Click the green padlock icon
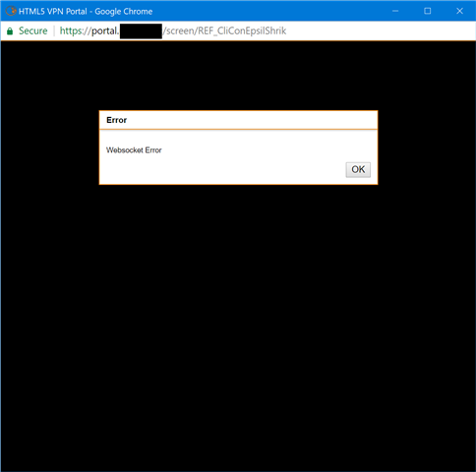The height and width of the screenshot is (472, 476). coord(10,31)
